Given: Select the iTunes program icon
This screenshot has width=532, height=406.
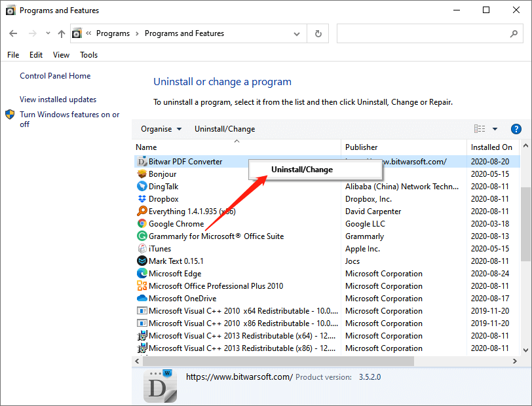Looking at the screenshot, I should pos(140,248).
